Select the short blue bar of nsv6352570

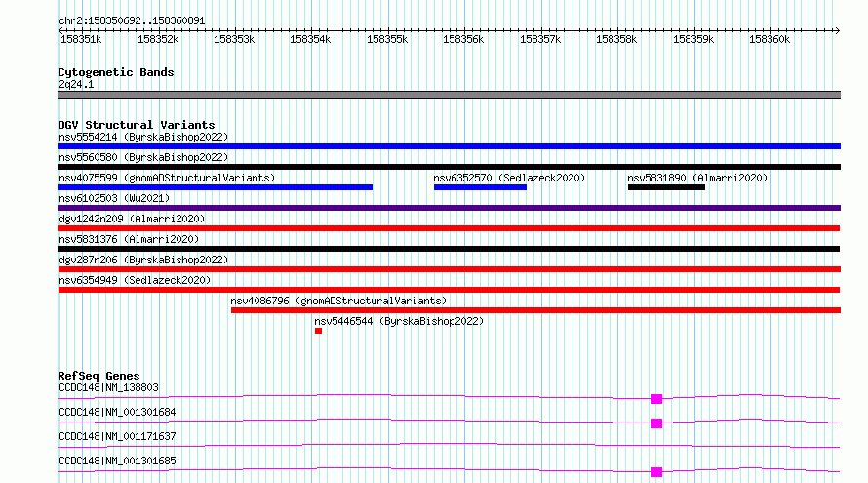click(480, 187)
